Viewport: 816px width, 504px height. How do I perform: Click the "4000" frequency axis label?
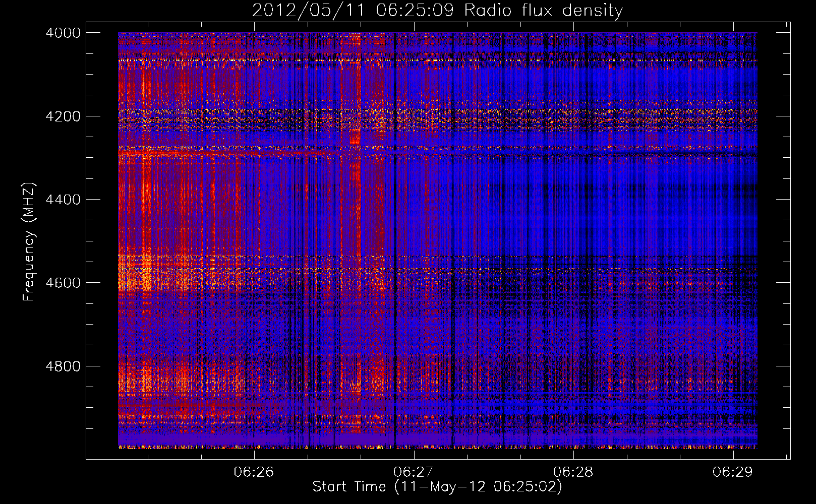click(x=63, y=33)
